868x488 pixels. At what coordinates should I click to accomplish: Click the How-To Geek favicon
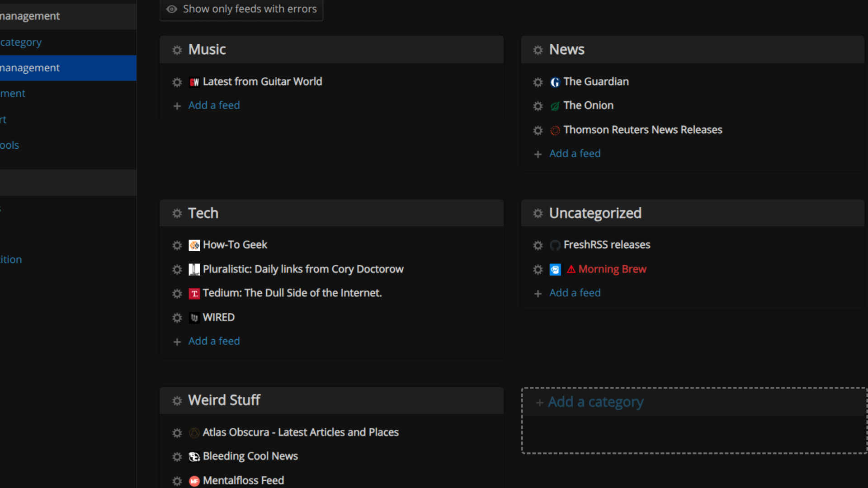[x=194, y=245]
